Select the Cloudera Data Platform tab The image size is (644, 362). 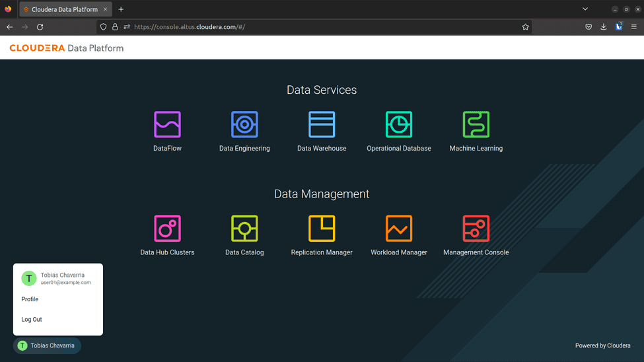(x=65, y=9)
